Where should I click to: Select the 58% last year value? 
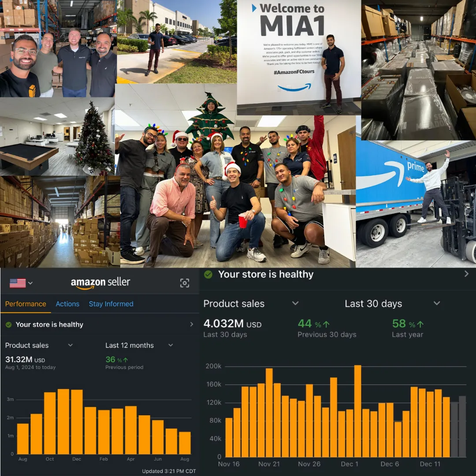(408, 324)
